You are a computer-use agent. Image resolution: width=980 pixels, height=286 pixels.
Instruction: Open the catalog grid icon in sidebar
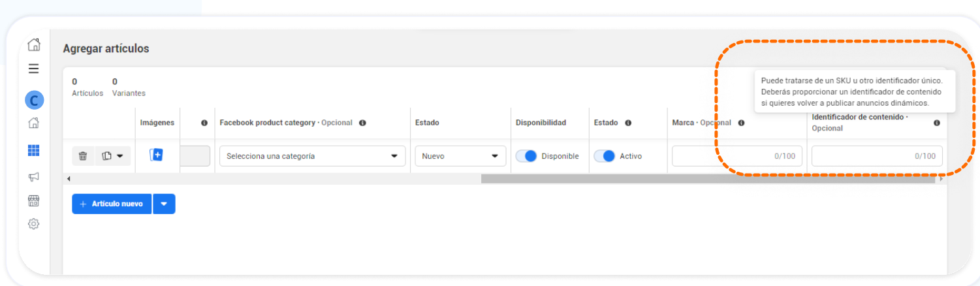click(x=33, y=150)
